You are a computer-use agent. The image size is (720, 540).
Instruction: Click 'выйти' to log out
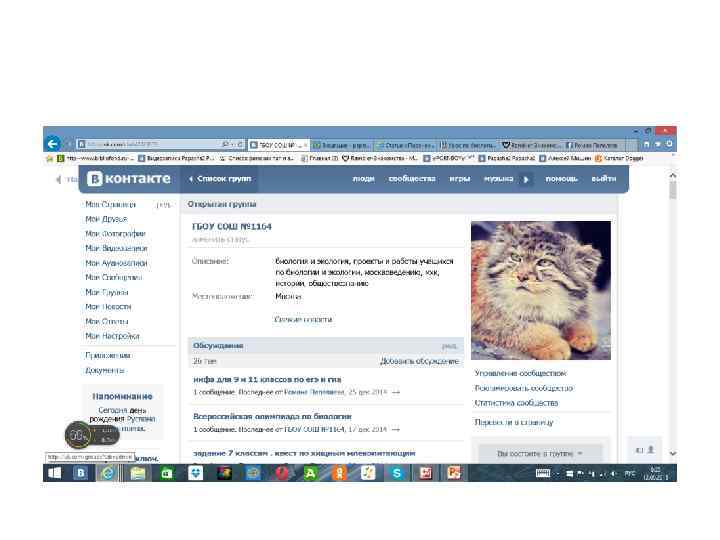[x=604, y=179]
